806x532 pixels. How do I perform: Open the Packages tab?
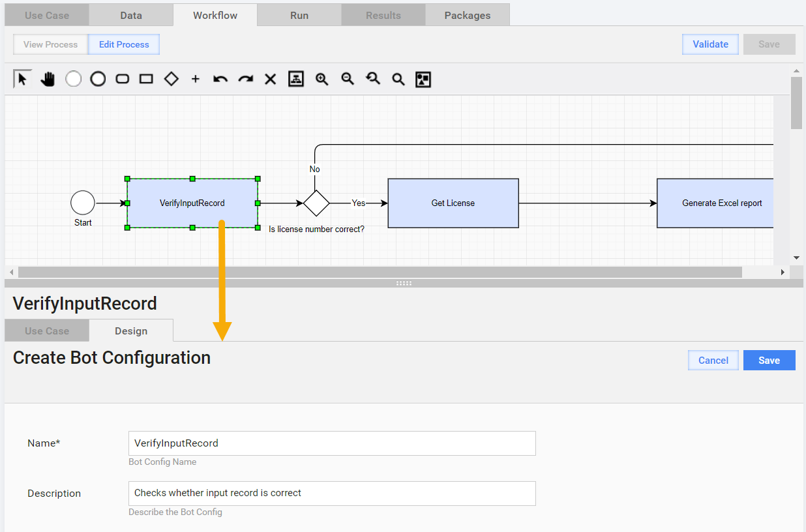point(468,15)
